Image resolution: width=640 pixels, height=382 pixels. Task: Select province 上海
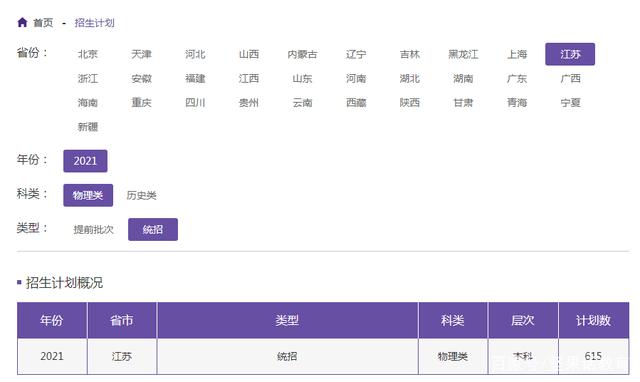click(517, 54)
